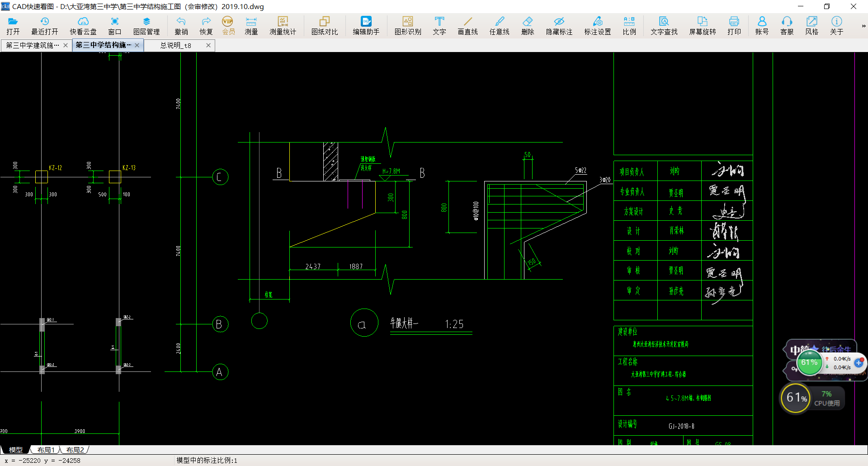This screenshot has height=466, width=868.
Task: Open 图层管理 layer manager
Action: pos(146,26)
